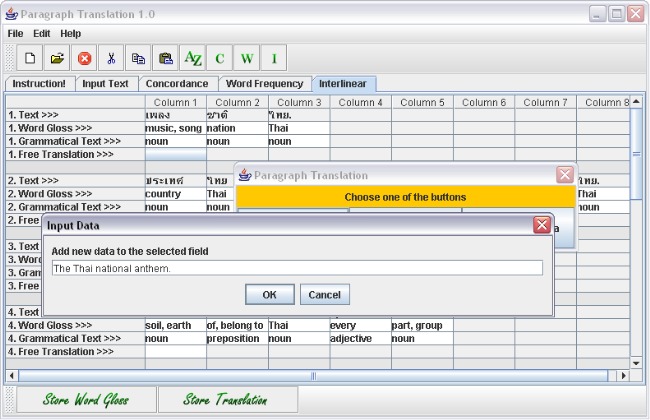
Task: Click the selected cell in row 1 Free Translation
Action: coord(176,154)
